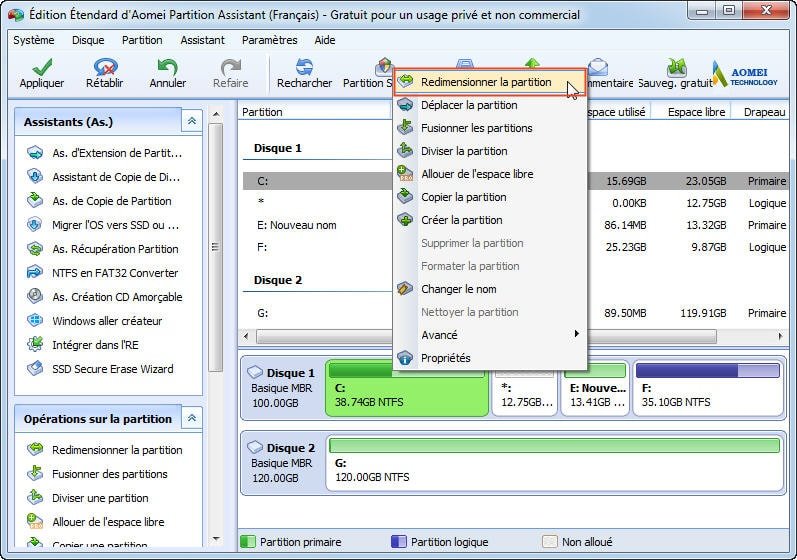Click sidebar scrollbar down arrow
This screenshot has height=560, width=797.
[x=216, y=539]
